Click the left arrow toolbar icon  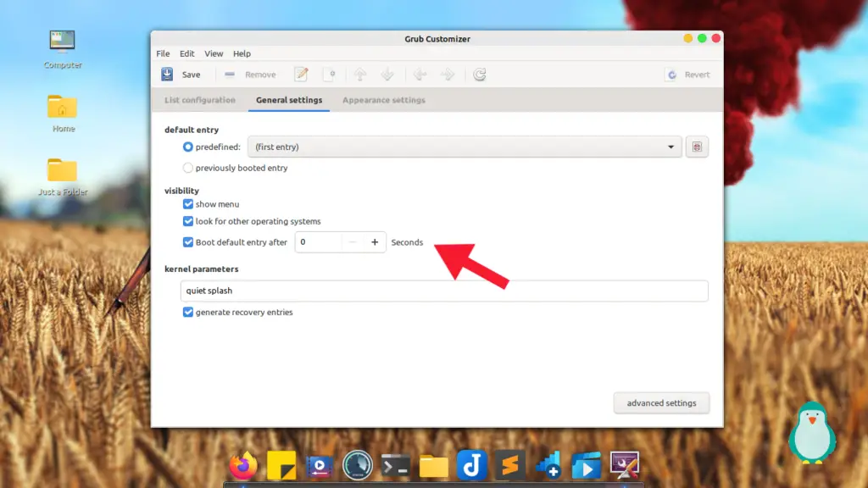click(420, 75)
